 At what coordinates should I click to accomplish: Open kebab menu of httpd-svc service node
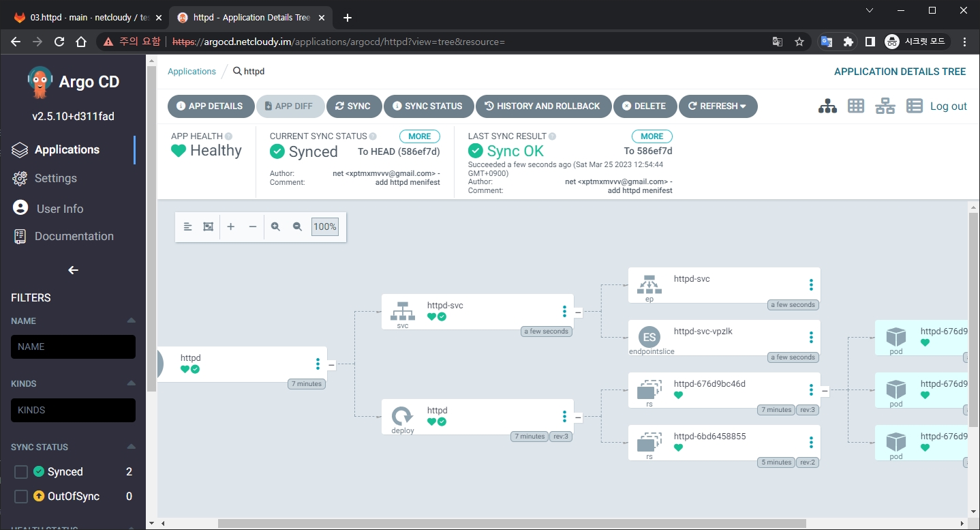pyautogui.click(x=564, y=312)
